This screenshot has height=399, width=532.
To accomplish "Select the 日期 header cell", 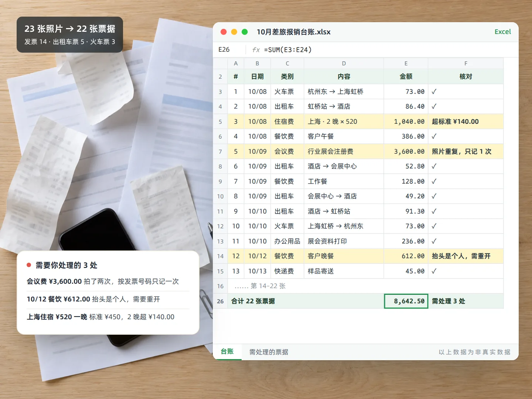I will coord(257,76).
